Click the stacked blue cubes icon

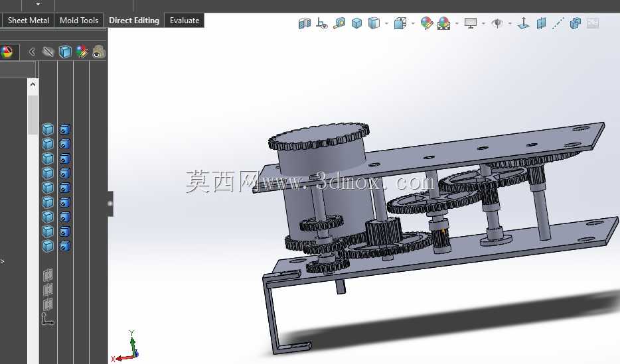coord(576,23)
